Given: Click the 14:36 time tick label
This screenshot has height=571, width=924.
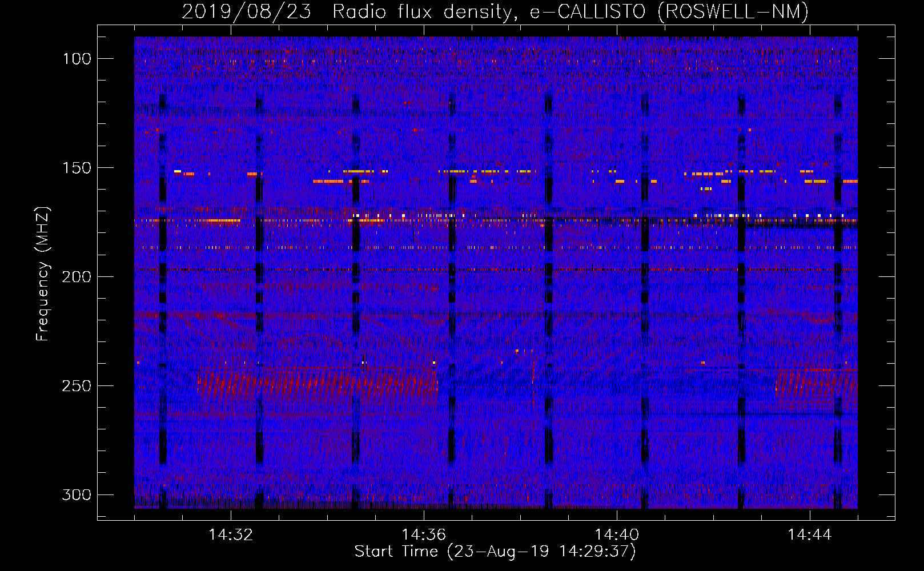Looking at the screenshot, I should 424,535.
